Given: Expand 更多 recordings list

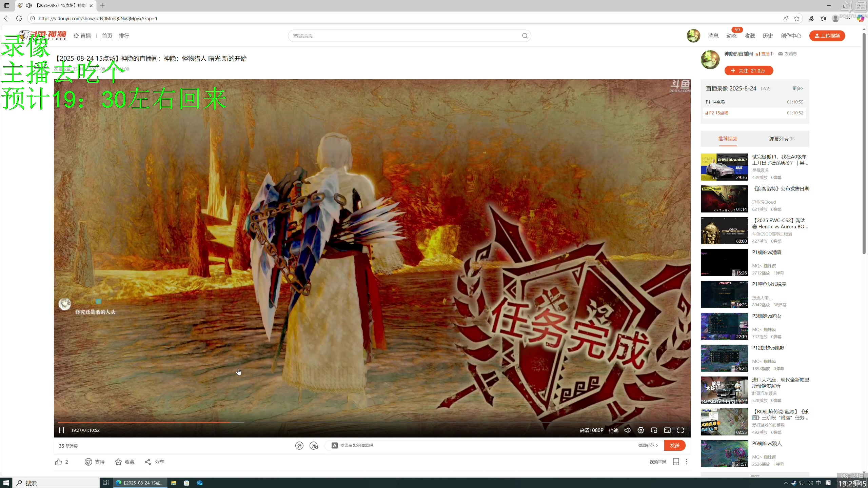Looking at the screenshot, I should pyautogui.click(x=797, y=88).
